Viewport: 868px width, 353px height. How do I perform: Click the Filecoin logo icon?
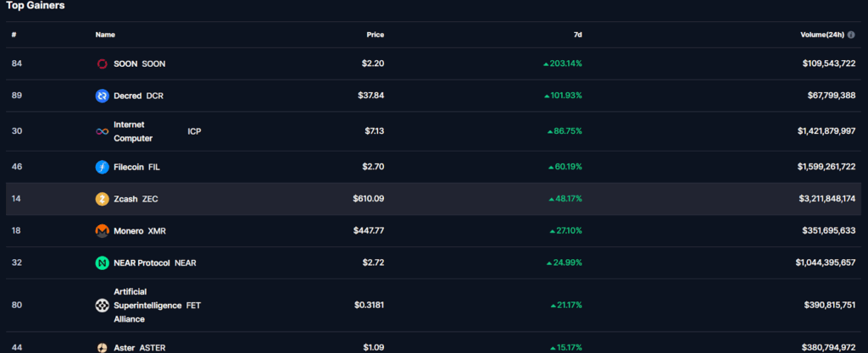pyautogui.click(x=102, y=167)
